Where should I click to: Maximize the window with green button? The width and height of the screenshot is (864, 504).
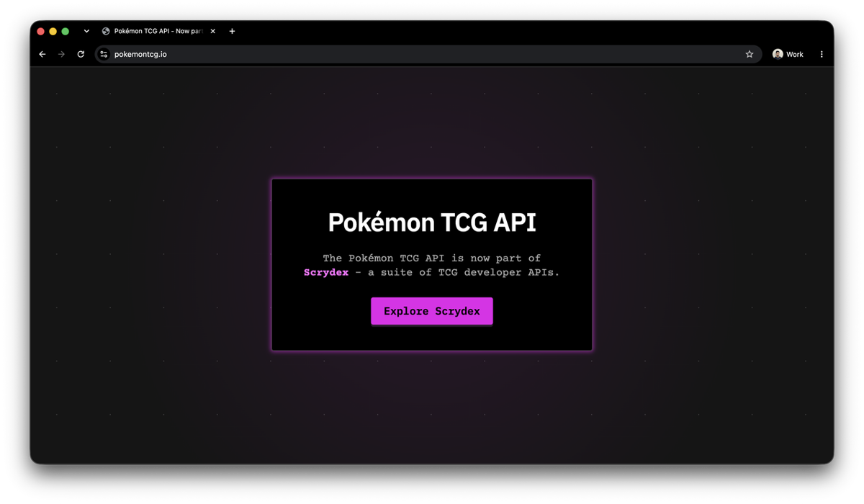coord(66,31)
